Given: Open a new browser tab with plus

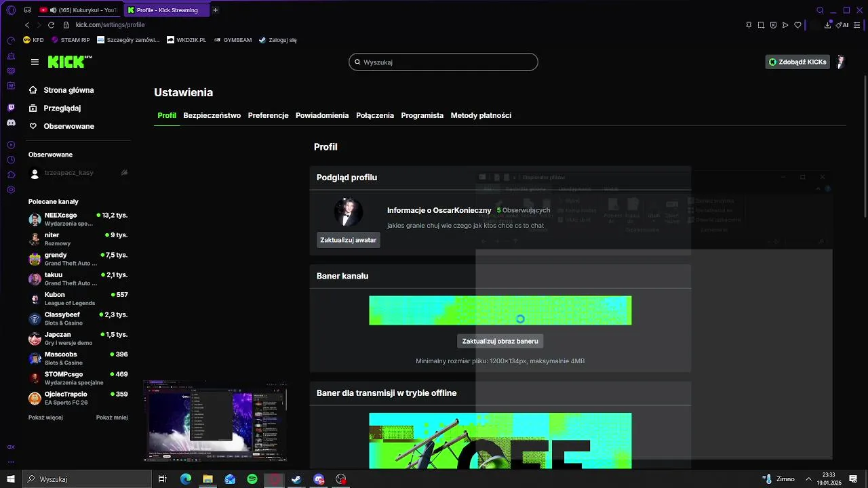Looking at the screenshot, I should coord(216,10).
